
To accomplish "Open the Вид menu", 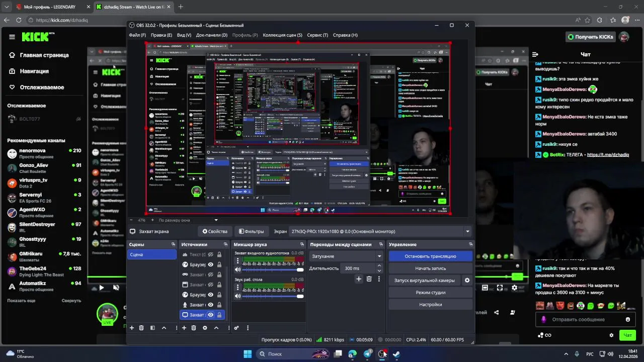I will 184,35.
